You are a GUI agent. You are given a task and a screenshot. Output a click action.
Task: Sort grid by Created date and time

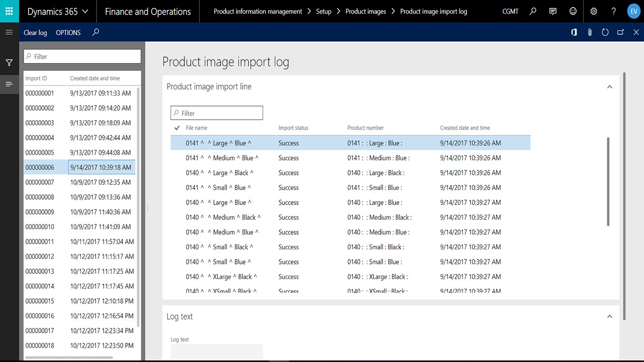click(465, 128)
